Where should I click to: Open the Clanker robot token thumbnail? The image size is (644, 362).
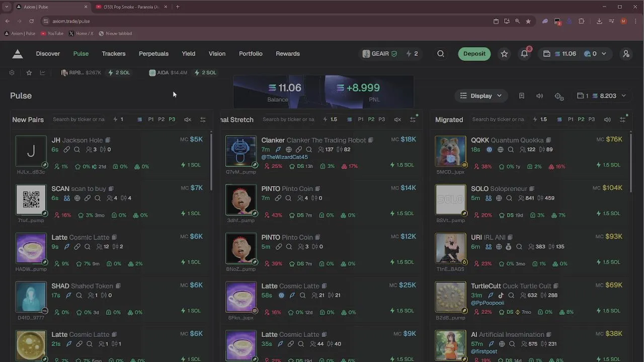(x=240, y=151)
